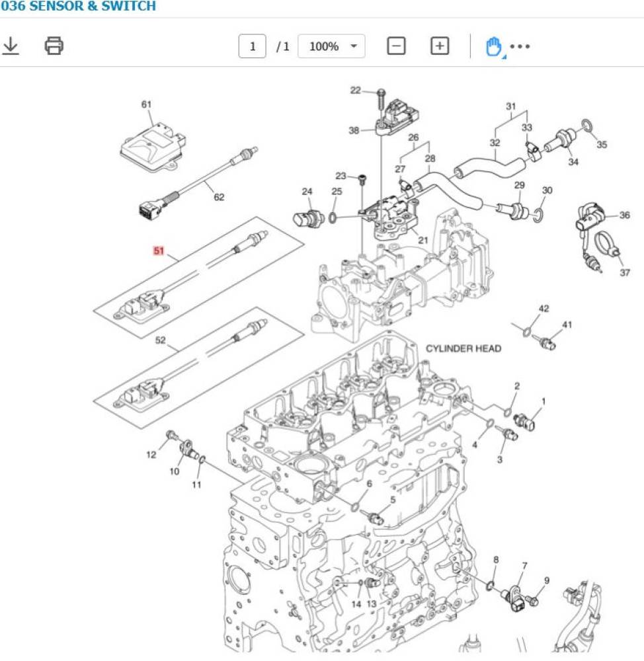Click part number 36 on right side
644x661 pixels.
pyautogui.click(x=625, y=215)
